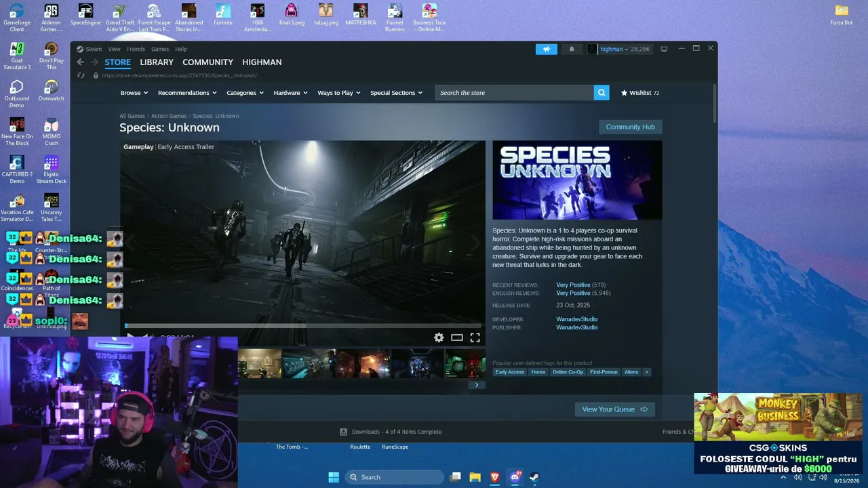Open the Online Co-Op tag
Viewport: 868px width, 488px height.
(x=568, y=372)
